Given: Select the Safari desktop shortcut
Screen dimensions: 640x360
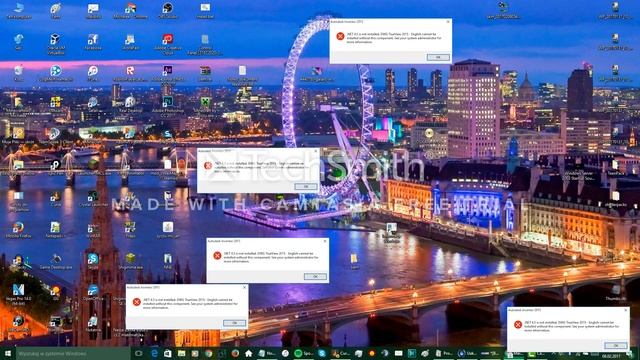Looking at the screenshot, I should point(93,104).
